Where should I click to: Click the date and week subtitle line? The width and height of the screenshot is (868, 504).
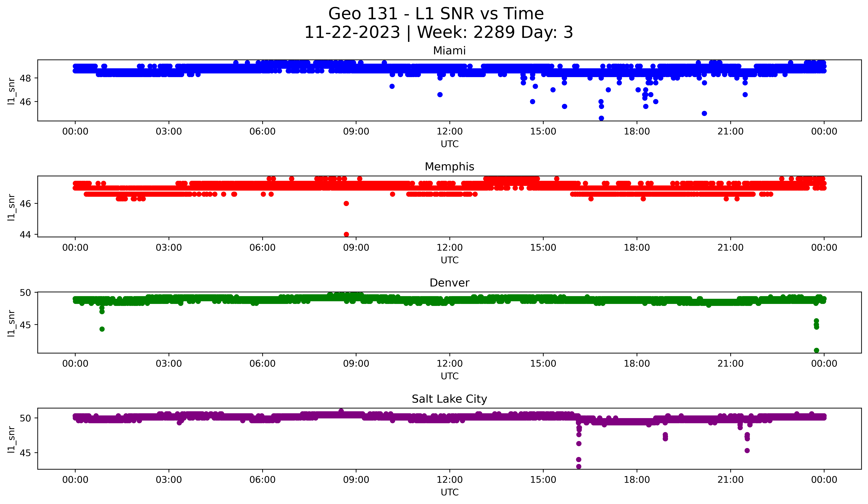pyautogui.click(x=438, y=32)
